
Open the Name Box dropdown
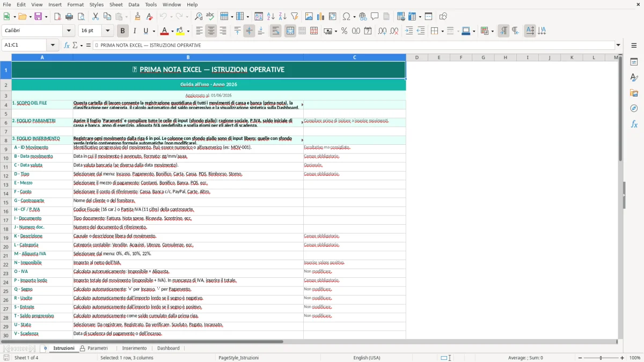53,45
